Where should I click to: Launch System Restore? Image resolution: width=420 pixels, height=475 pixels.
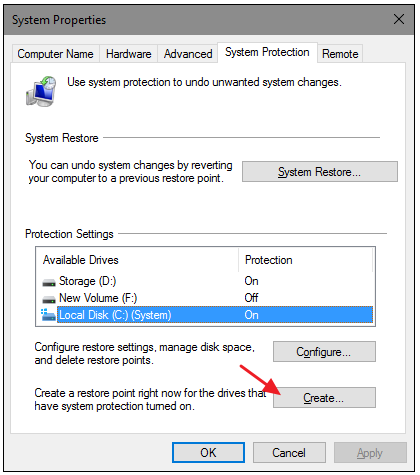tap(320, 172)
